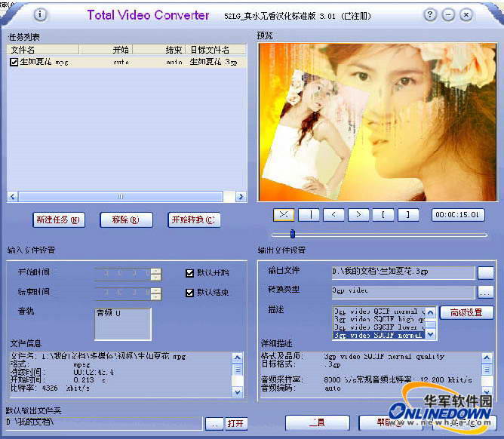The image size is (504, 439).
Task: Click the vertical bar preview control button
Action: click(309, 215)
